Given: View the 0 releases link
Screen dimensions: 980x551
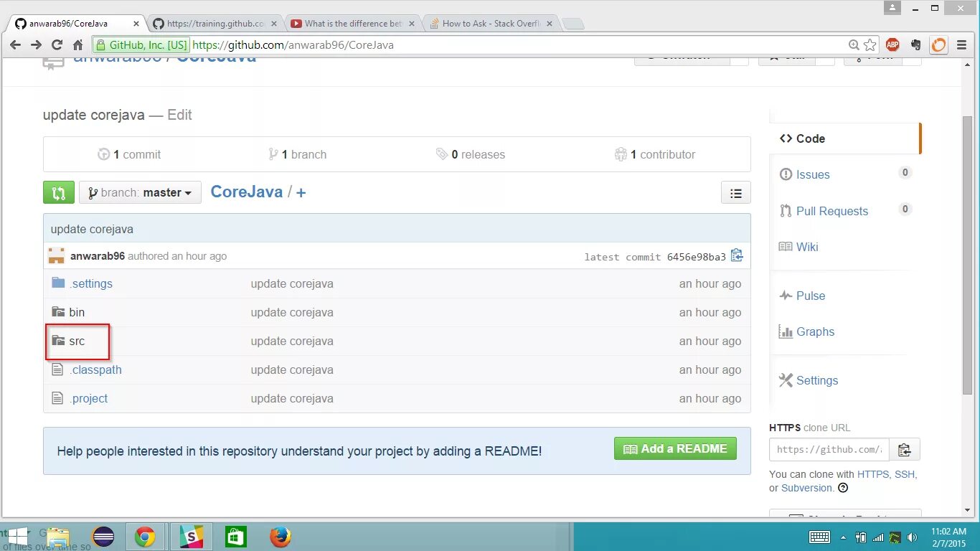Looking at the screenshot, I should [471, 154].
